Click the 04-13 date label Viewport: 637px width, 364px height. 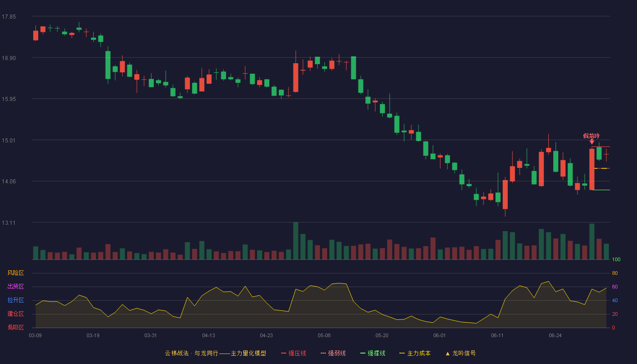click(x=208, y=335)
